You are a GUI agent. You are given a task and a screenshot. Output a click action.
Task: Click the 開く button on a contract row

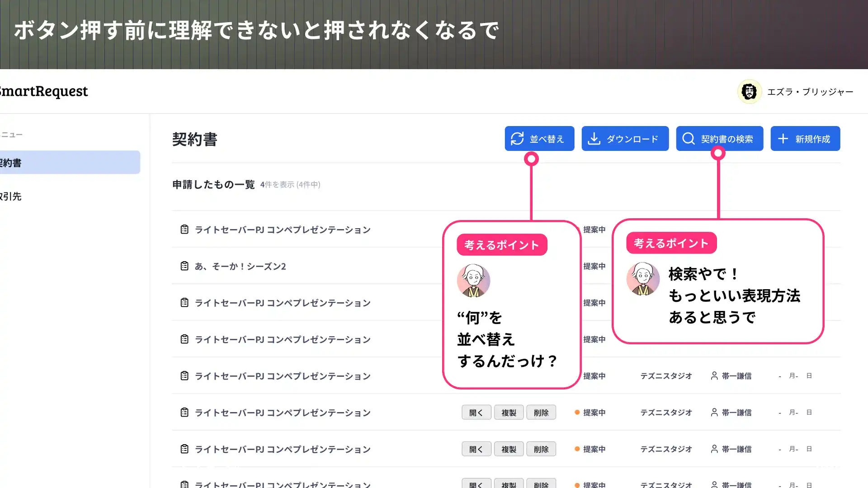click(476, 412)
